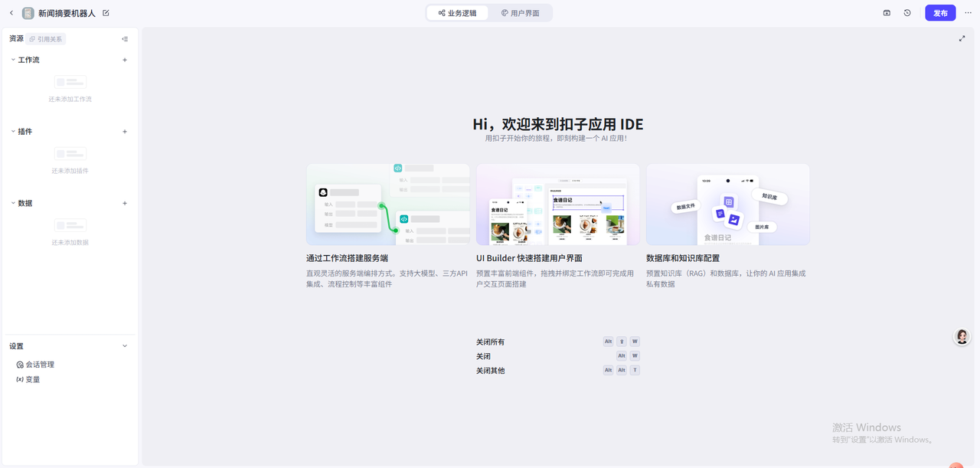Add new data with the plus icon
980x468 pixels.
click(x=125, y=203)
